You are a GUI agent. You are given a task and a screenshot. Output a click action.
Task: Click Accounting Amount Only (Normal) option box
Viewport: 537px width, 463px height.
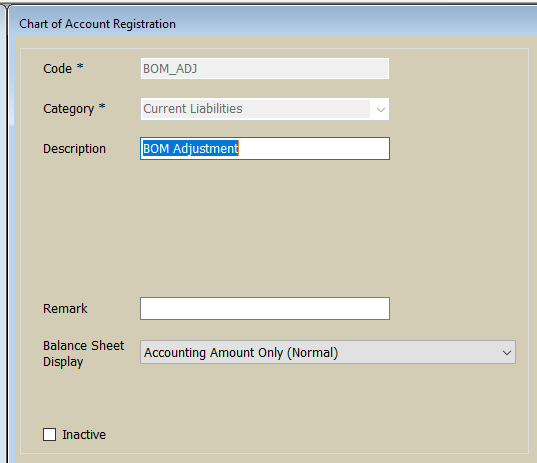coord(327,352)
